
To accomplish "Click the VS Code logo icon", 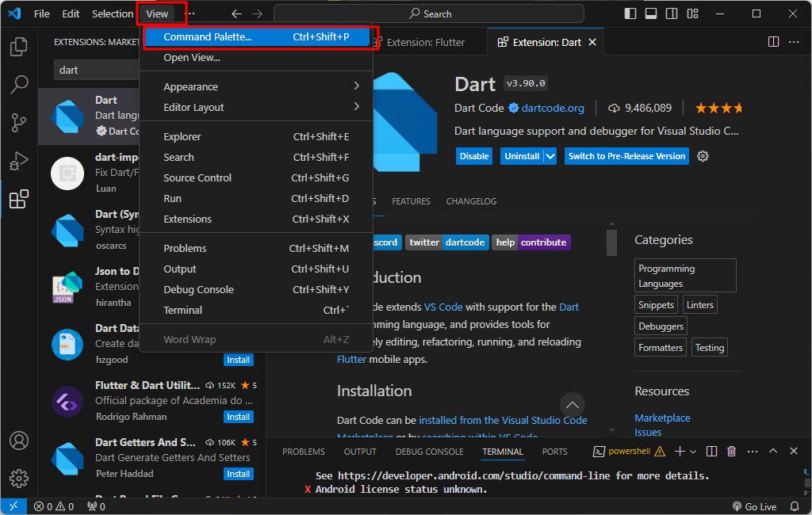I will click(14, 13).
